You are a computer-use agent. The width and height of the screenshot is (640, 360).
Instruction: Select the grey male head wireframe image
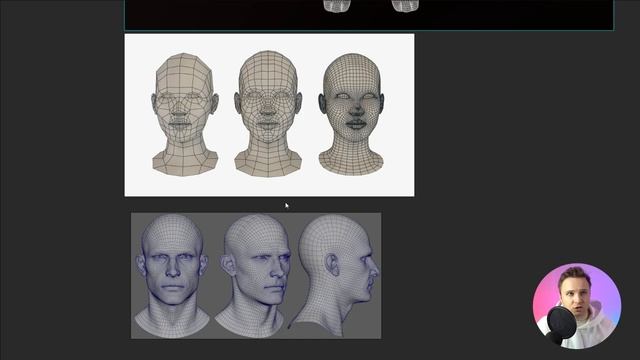[256, 276]
